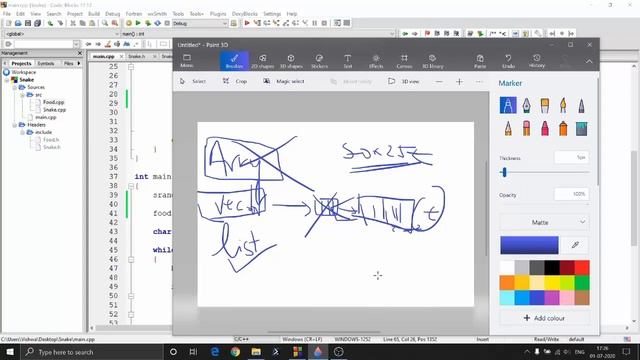
Task: Toggle code fold marker at line 46
Action: [131, 259]
